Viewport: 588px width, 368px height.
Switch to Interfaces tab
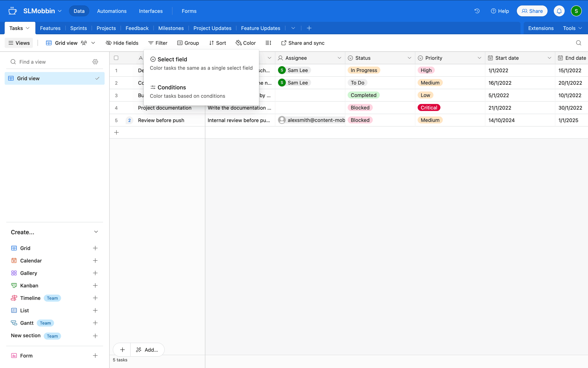click(x=151, y=11)
